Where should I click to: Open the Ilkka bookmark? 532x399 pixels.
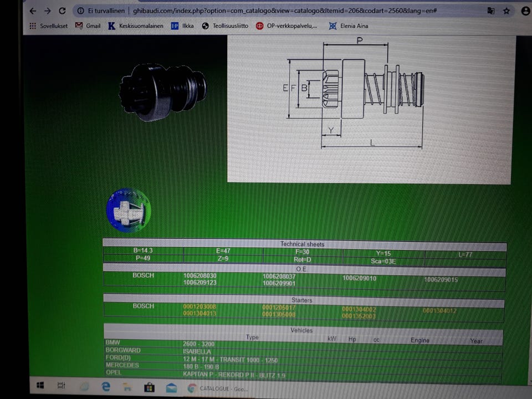[182, 26]
